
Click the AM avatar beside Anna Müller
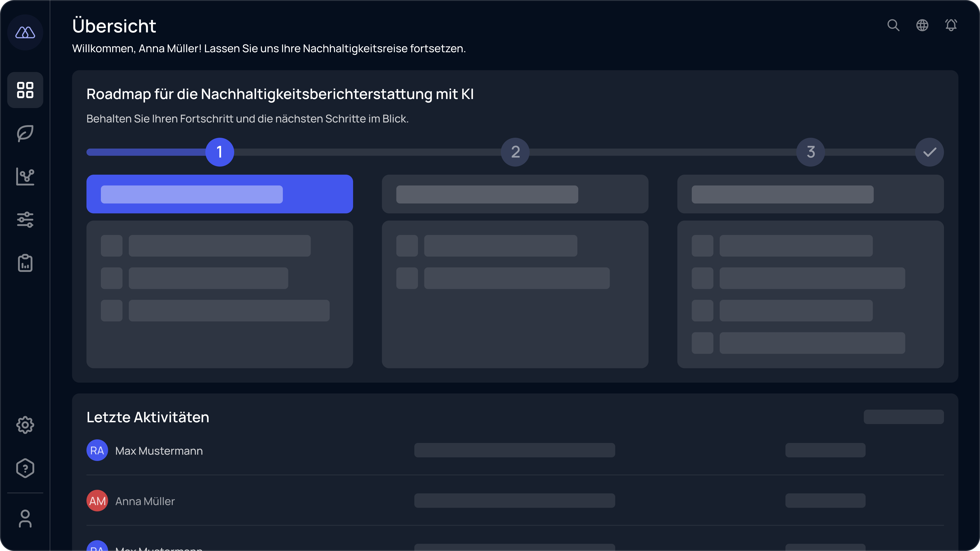(x=97, y=501)
